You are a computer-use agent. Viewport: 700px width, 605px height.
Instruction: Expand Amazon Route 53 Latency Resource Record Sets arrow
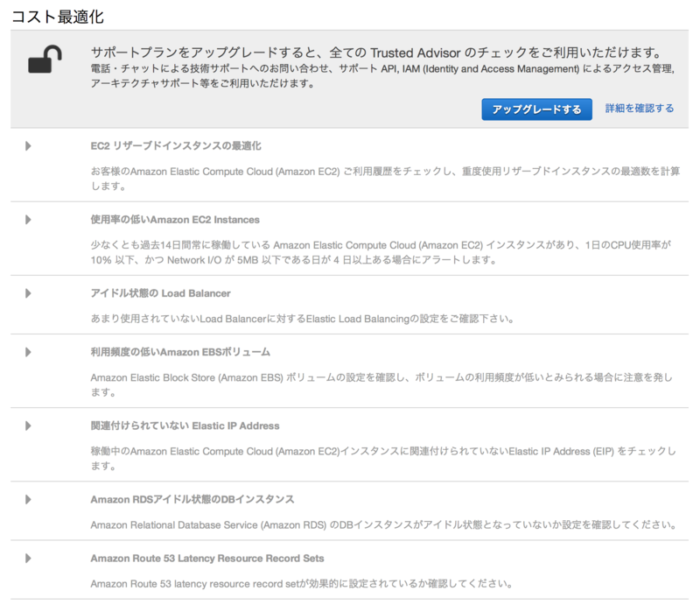[28, 559]
